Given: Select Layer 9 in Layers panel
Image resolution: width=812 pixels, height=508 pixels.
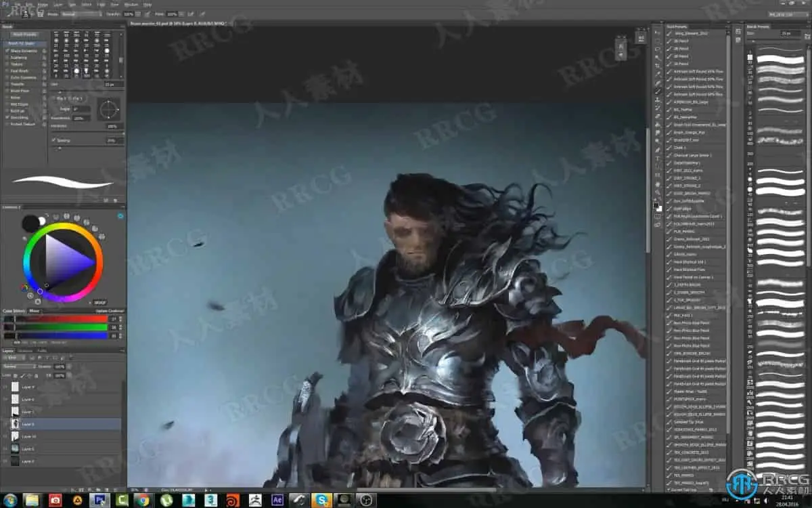Looking at the screenshot, I should coord(63,387).
